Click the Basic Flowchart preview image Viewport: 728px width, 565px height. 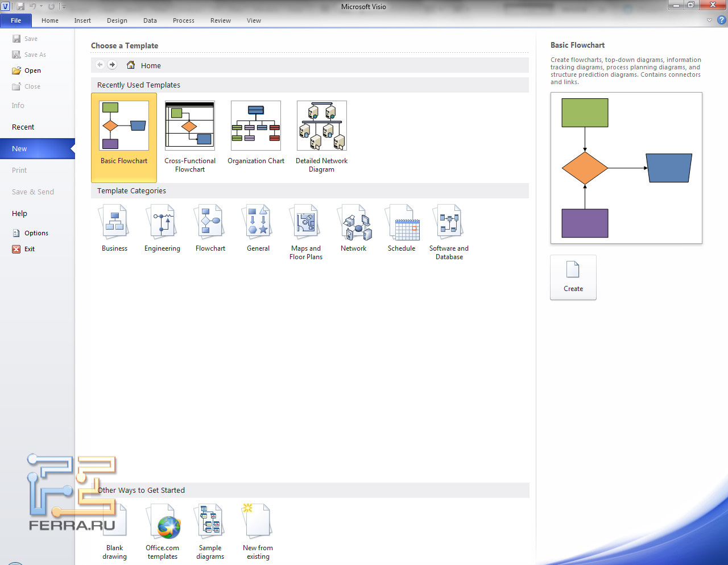point(626,168)
